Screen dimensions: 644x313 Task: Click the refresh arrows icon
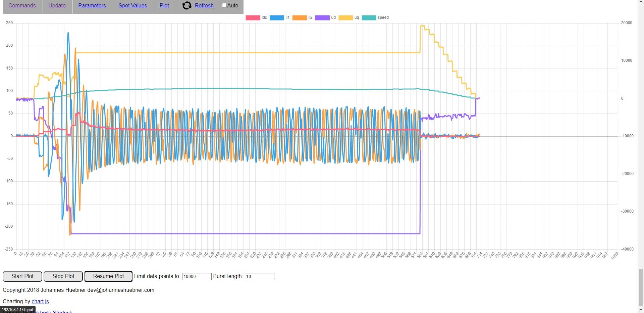(186, 6)
